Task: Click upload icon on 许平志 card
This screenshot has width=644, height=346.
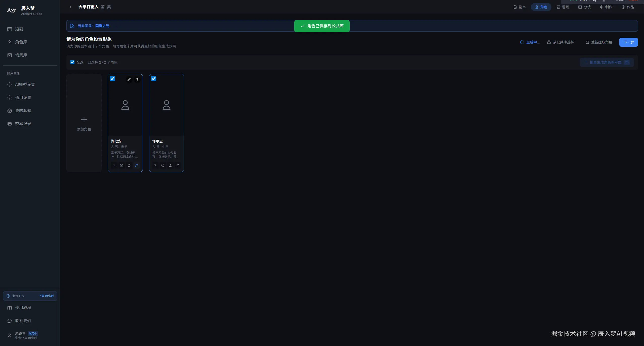Action: [170, 165]
